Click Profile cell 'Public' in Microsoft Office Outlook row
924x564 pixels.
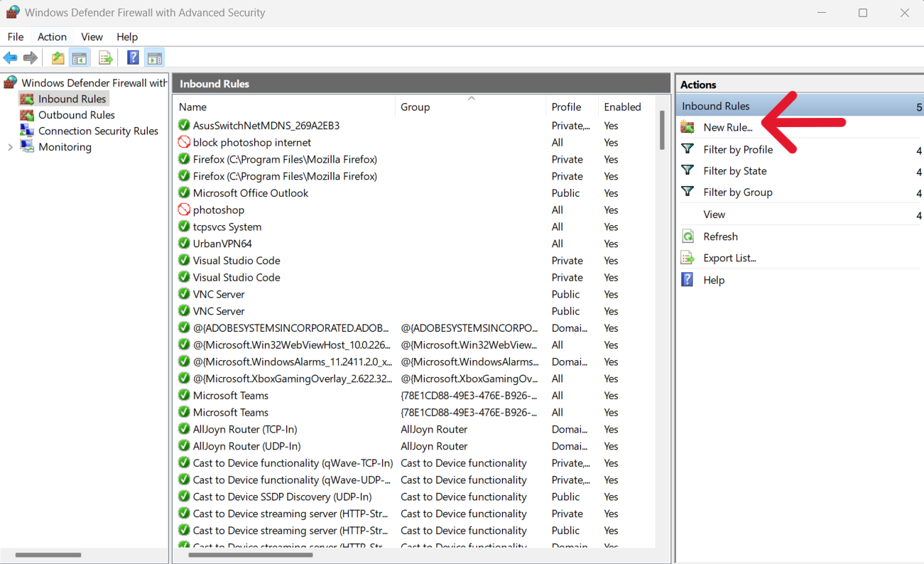pyautogui.click(x=566, y=193)
